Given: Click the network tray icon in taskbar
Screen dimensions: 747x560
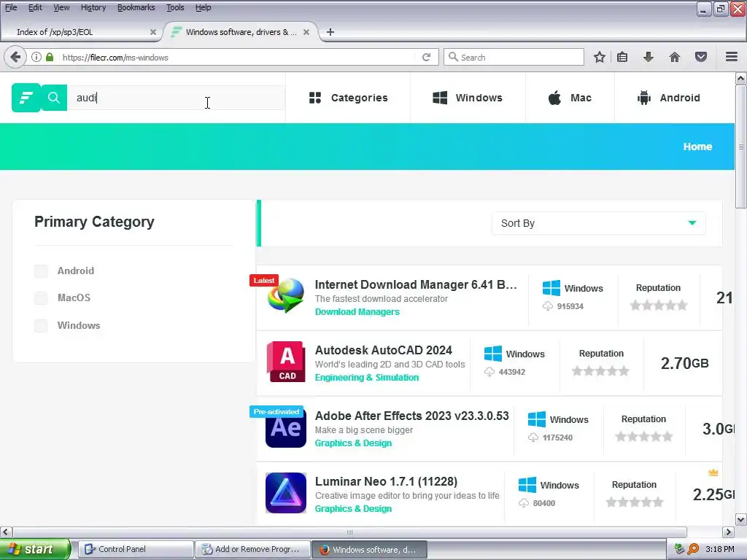Looking at the screenshot, I should click(679, 549).
